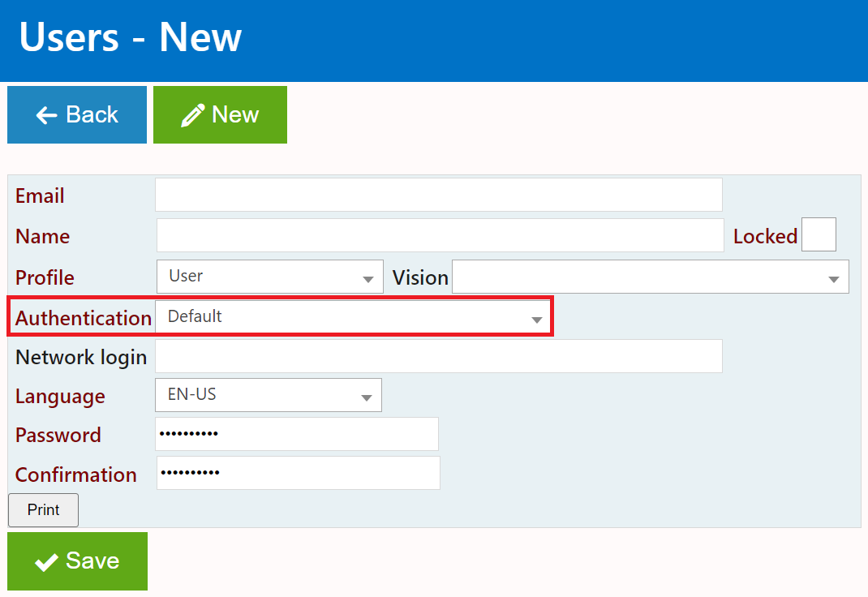
Task: Click into the Name text field
Action: click(x=440, y=235)
